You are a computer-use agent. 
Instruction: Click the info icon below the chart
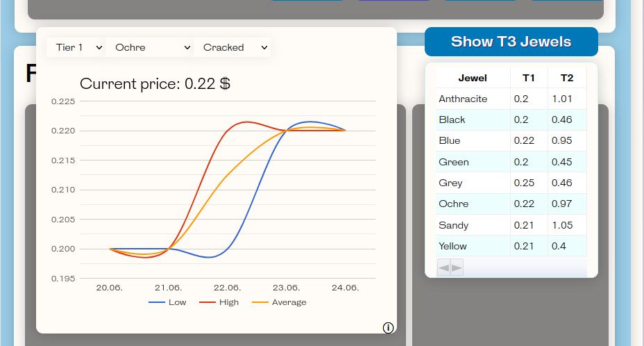click(389, 328)
